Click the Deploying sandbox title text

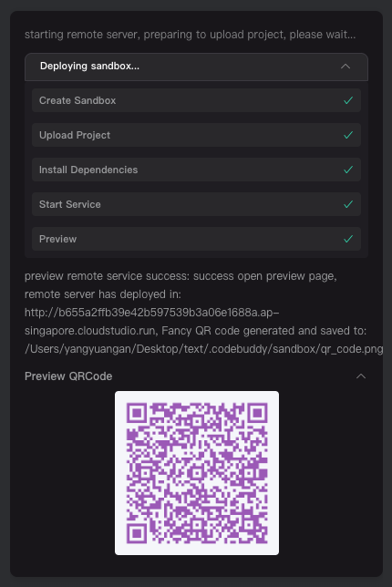pos(89,67)
